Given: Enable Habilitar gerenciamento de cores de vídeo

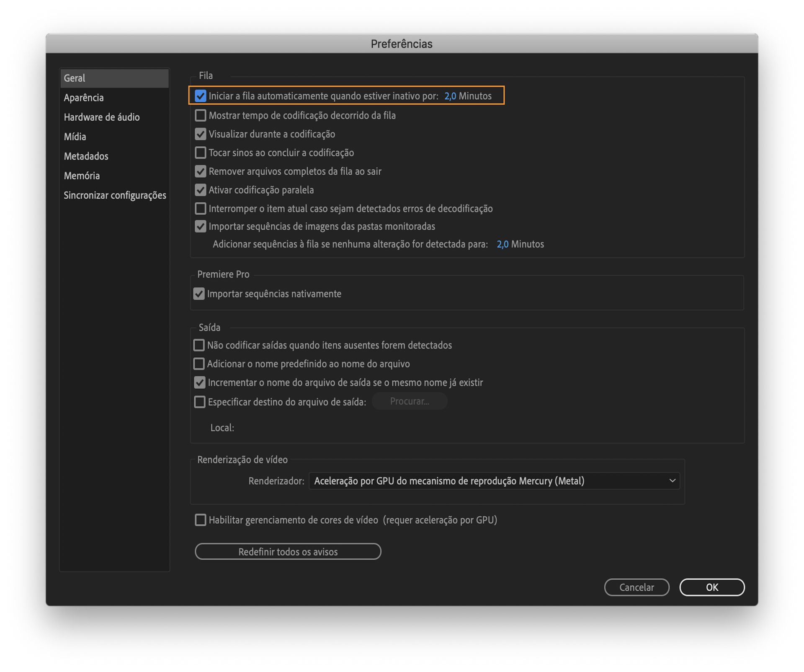Looking at the screenshot, I should [x=201, y=520].
